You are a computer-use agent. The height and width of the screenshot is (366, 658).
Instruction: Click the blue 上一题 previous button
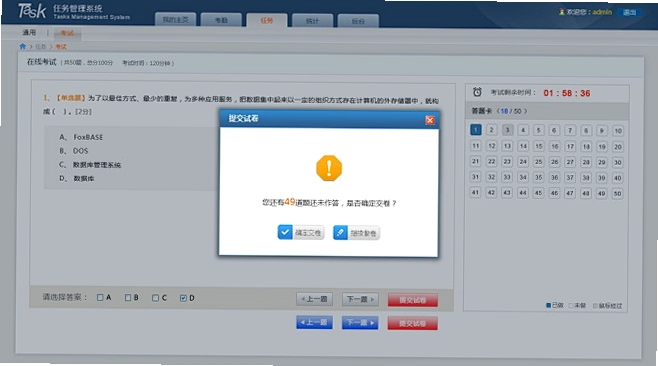click(x=314, y=322)
